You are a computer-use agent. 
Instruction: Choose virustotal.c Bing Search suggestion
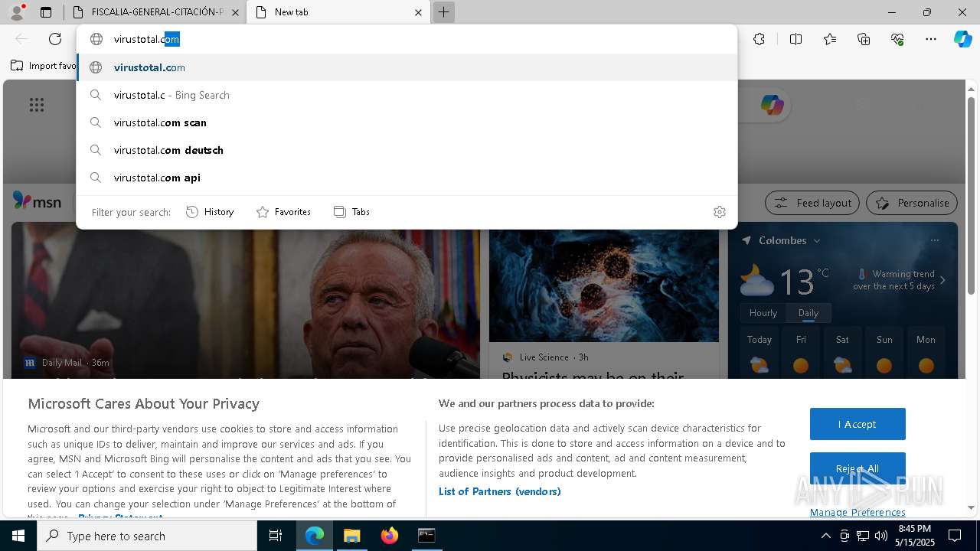[x=407, y=95]
